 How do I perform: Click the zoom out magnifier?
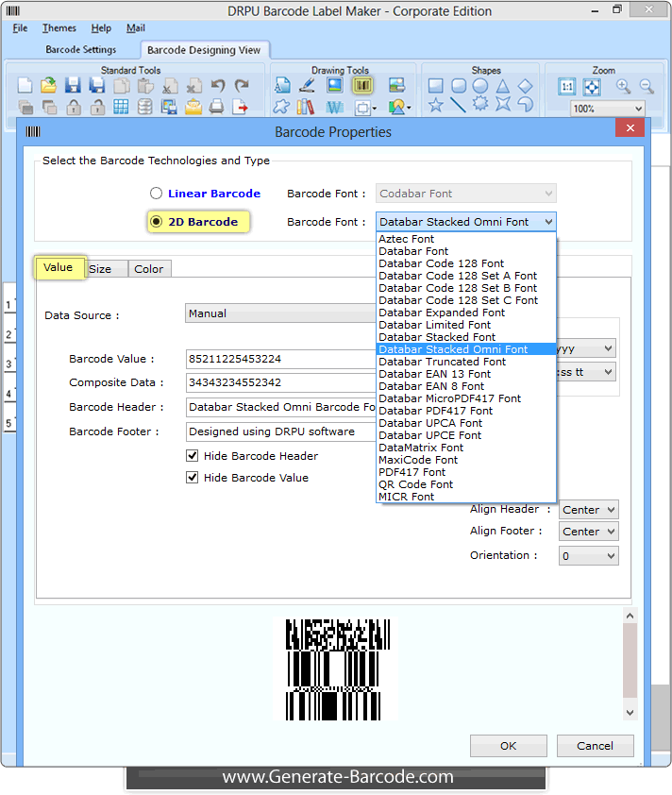click(x=647, y=87)
